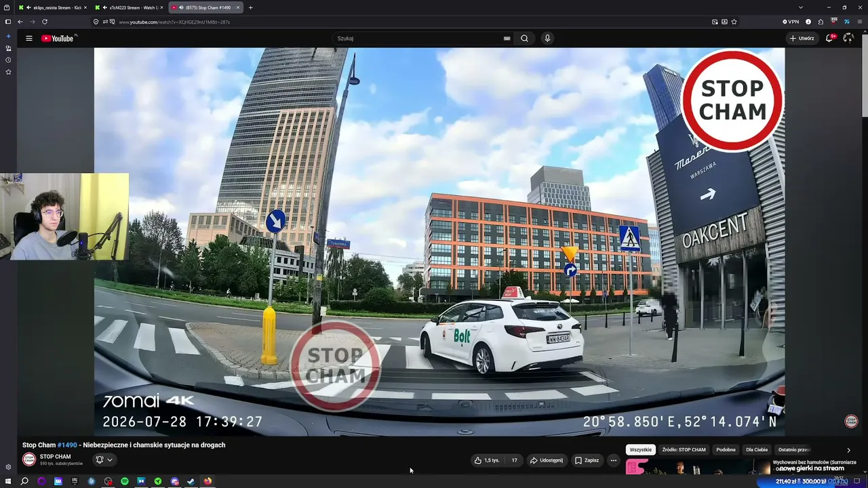Open the on-screen keyboard in search box
Image resolution: width=868 pixels, height=488 pixels.
click(x=507, y=39)
